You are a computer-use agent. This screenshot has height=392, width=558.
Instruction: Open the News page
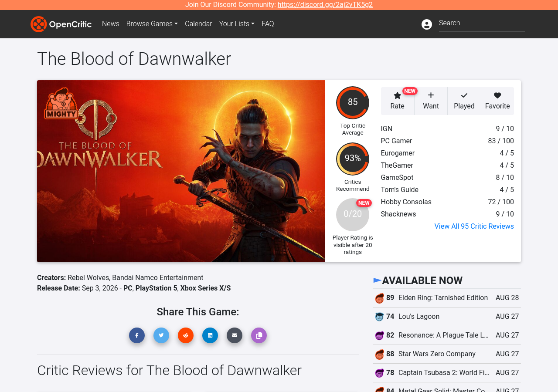coord(111,24)
